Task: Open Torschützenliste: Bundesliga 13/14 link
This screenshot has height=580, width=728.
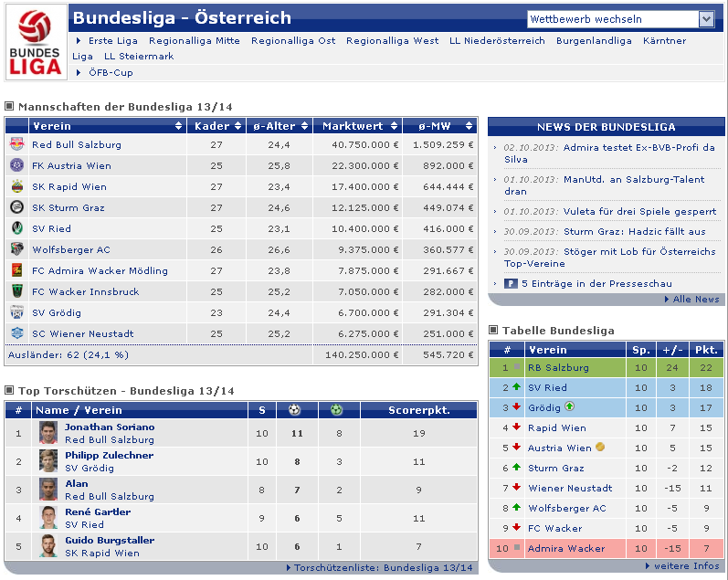Action: 383,567
